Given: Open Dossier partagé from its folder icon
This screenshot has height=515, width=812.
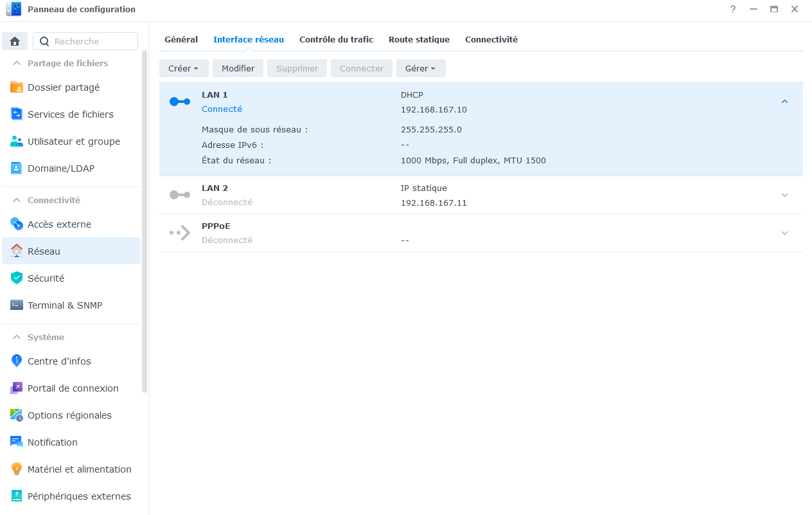Looking at the screenshot, I should pos(17,87).
